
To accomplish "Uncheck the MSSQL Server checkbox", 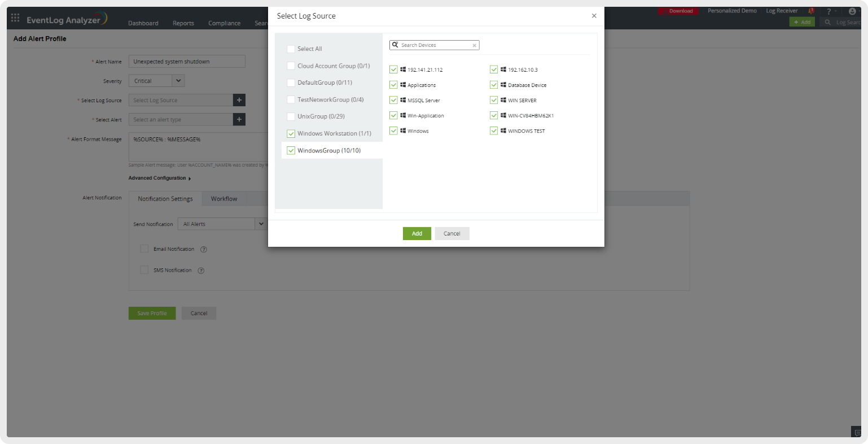I will point(393,100).
